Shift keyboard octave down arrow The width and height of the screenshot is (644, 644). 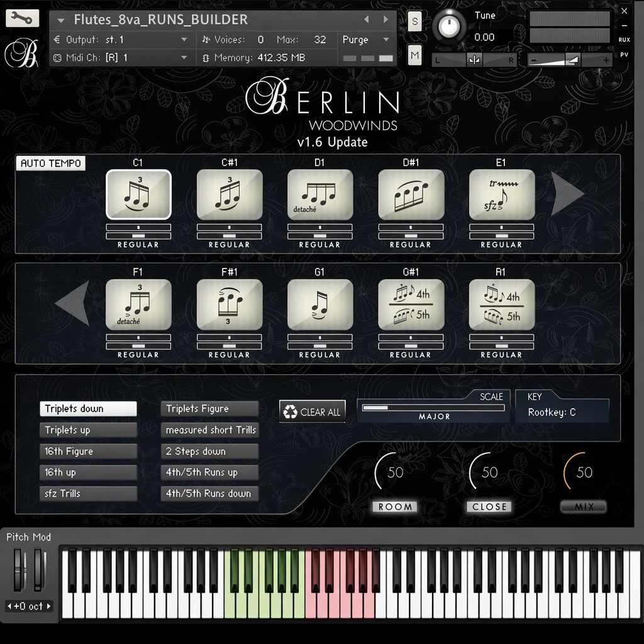click(x=9, y=606)
